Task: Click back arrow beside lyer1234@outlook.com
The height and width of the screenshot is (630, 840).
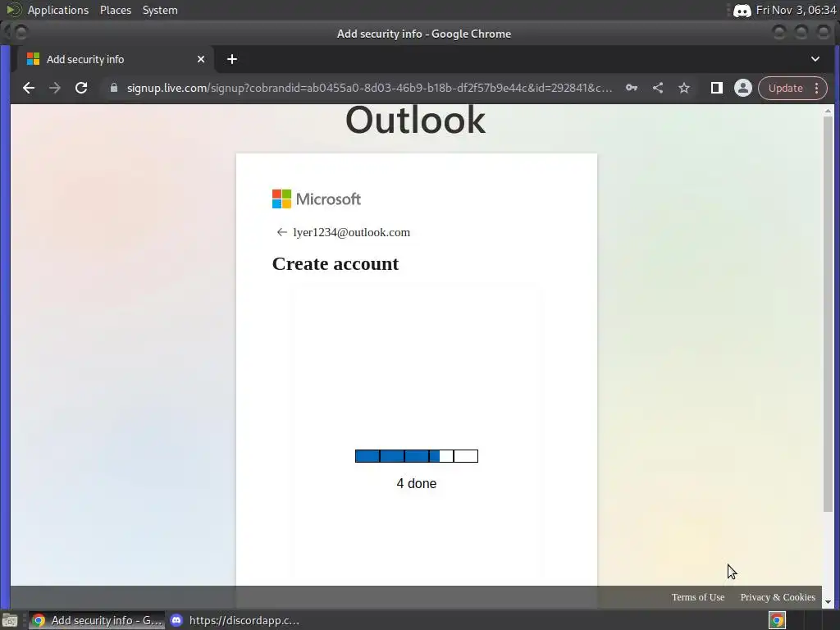Action: [x=282, y=232]
